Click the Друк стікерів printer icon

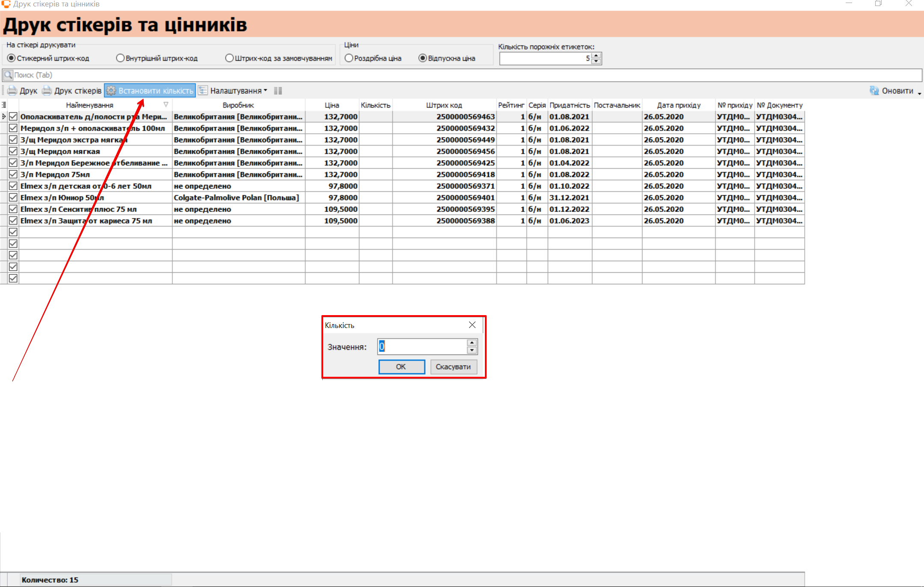[47, 91]
